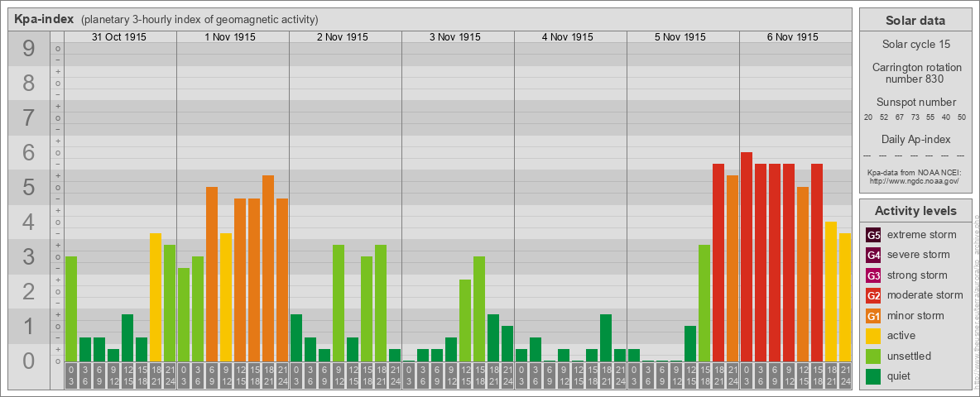The width and height of the screenshot is (980, 397).
Task: Select the 31 Oct 1915 date header
Action: click(x=119, y=37)
